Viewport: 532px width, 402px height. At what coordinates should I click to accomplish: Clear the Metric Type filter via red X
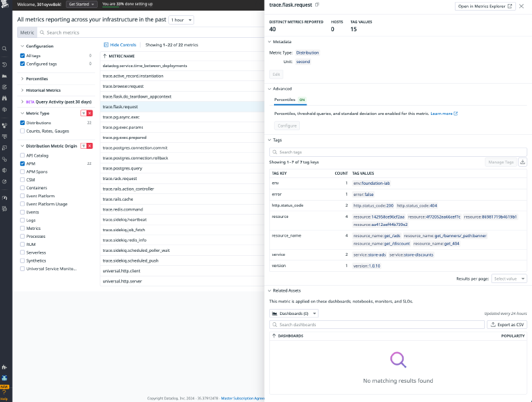[88, 113]
